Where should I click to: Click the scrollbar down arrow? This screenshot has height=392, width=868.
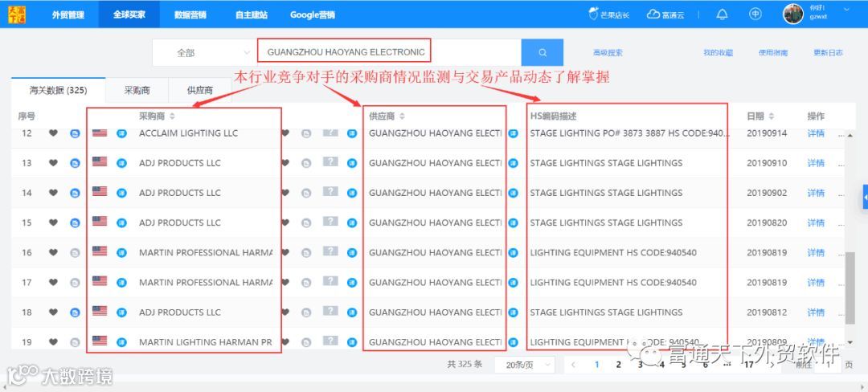click(851, 343)
